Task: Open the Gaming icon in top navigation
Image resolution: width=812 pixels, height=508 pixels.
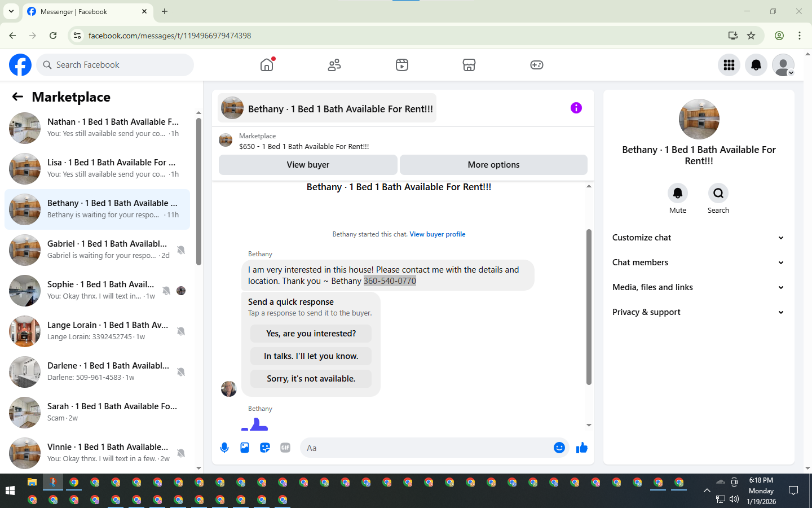Action: [537, 65]
